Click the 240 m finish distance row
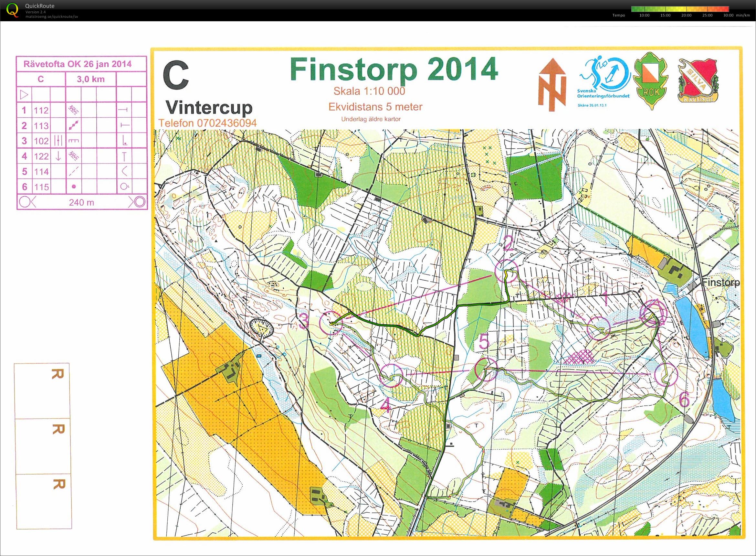The width and height of the screenshot is (756, 556). 82,202
